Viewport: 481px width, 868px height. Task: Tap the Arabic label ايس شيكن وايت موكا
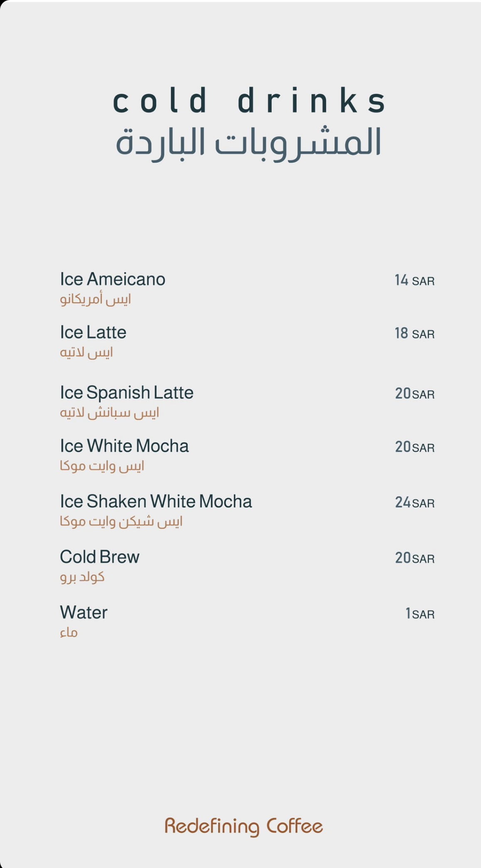point(121,521)
